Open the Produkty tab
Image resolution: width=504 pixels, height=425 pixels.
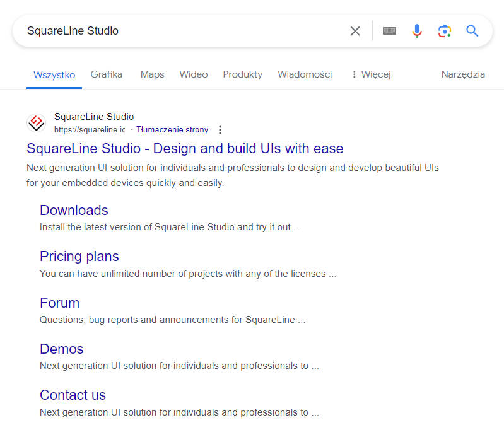pos(243,74)
